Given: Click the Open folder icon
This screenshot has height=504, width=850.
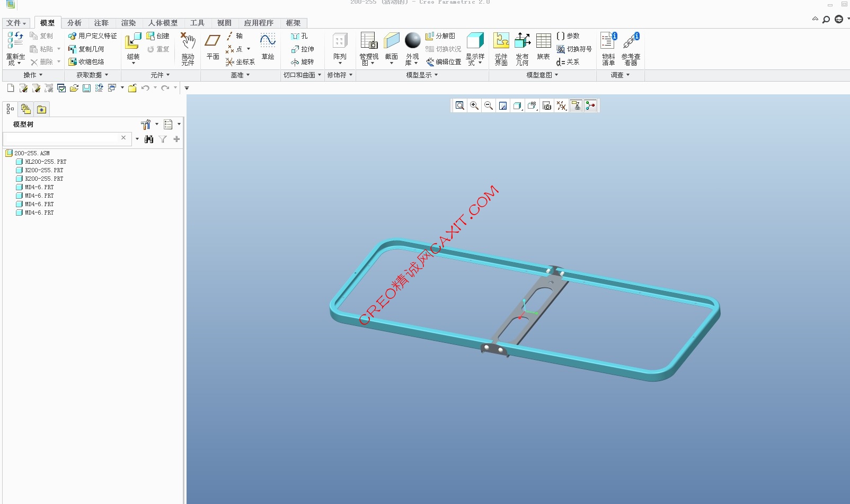Looking at the screenshot, I should 74,88.
